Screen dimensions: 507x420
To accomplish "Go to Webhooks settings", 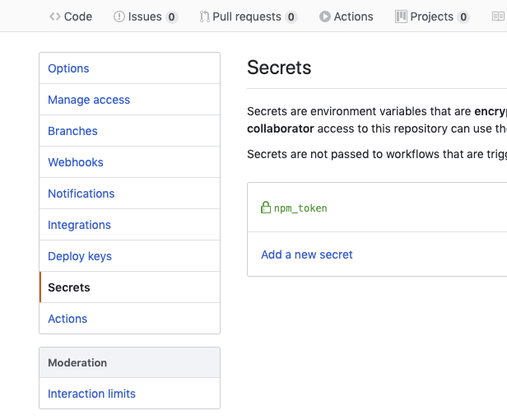I will pos(76,162).
